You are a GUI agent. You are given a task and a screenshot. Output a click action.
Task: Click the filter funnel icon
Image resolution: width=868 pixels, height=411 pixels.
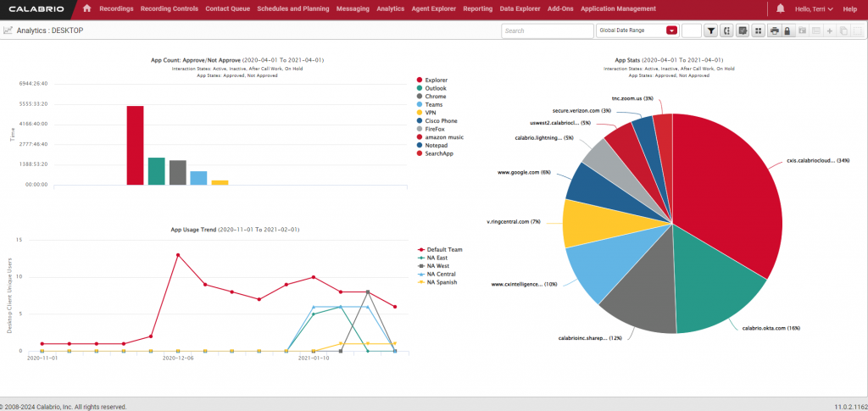click(x=711, y=31)
